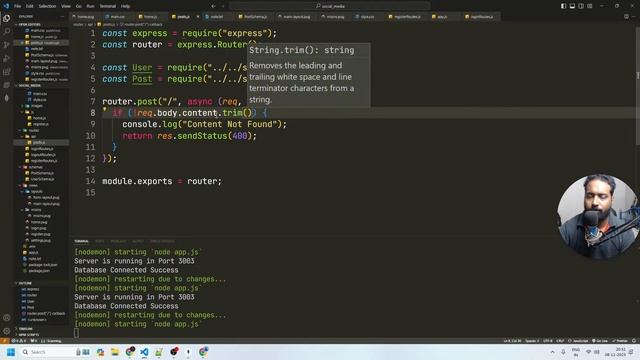
Task: Open the File menu
Action: [18, 6]
